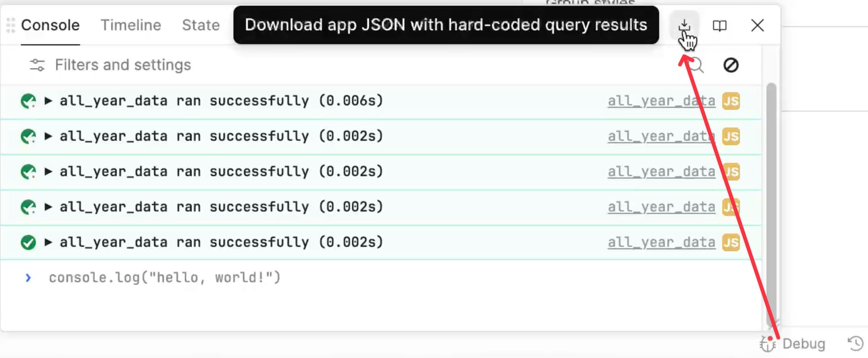The height and width of the screenshot is (358, 868).
Task: Click the drag handle beside Console
Action: pyautogui.click(x=10, y=25)
